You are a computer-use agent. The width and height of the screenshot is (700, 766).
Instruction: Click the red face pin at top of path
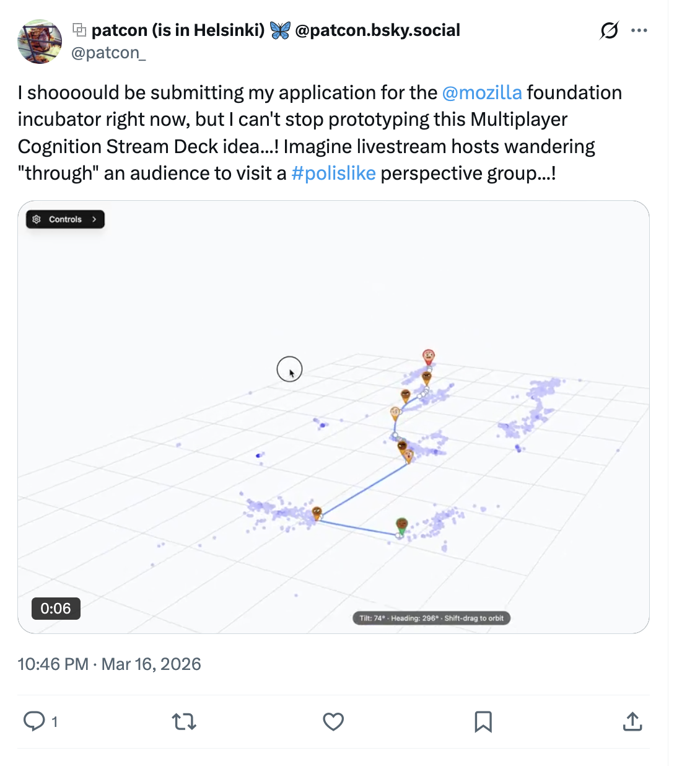[428, 356]
